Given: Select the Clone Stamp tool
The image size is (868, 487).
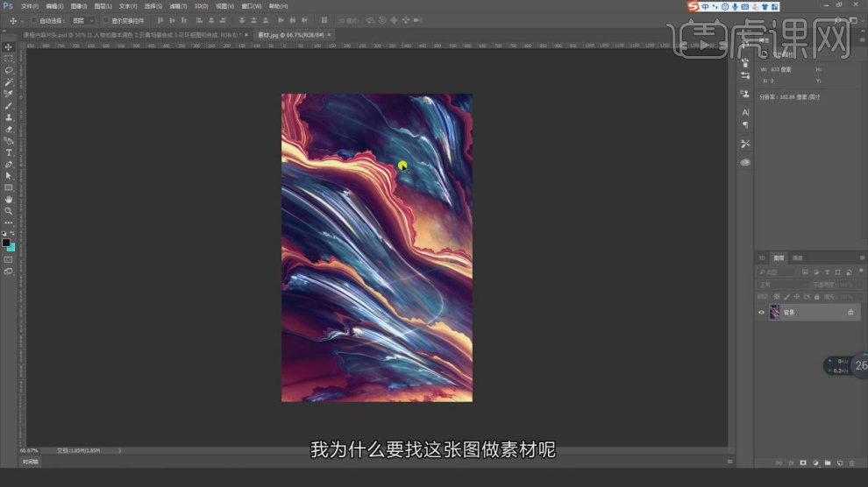Looking at the screenshot, I should click(x=8, y=117).
